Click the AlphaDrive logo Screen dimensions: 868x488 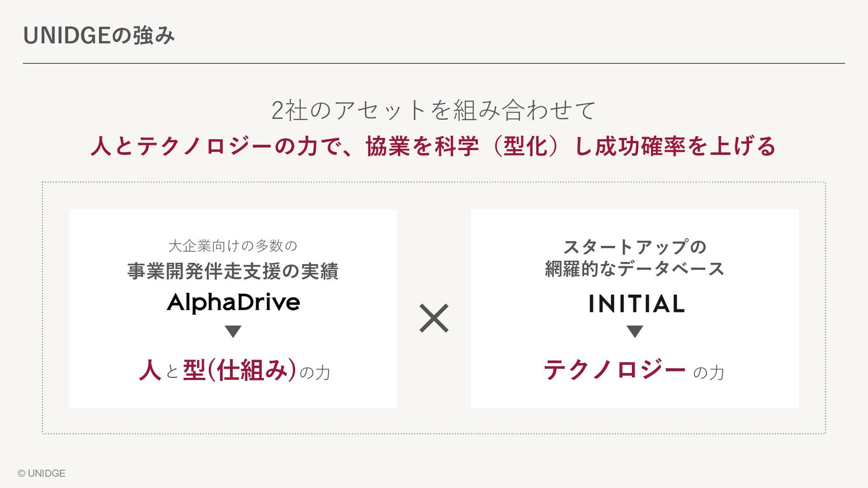click(233, 303)
